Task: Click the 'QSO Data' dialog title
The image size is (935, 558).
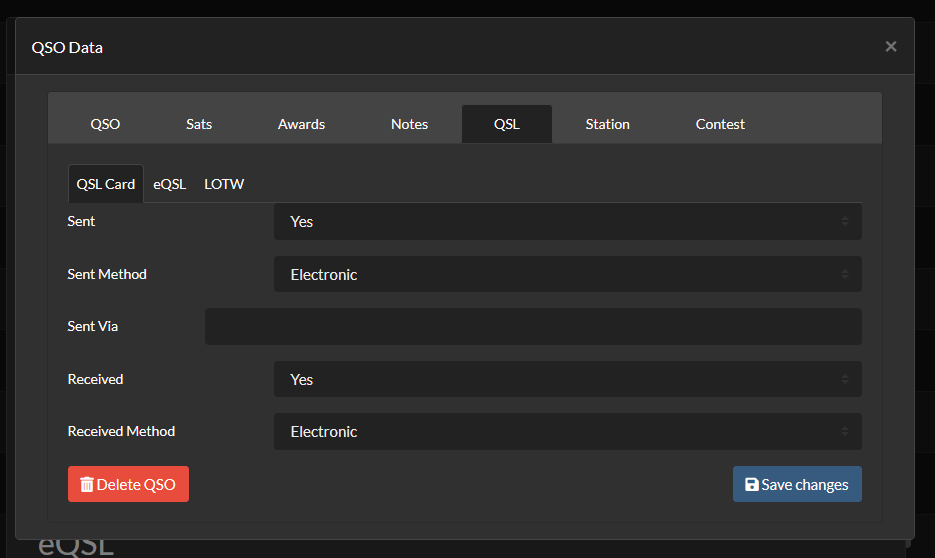Action: 67,48
